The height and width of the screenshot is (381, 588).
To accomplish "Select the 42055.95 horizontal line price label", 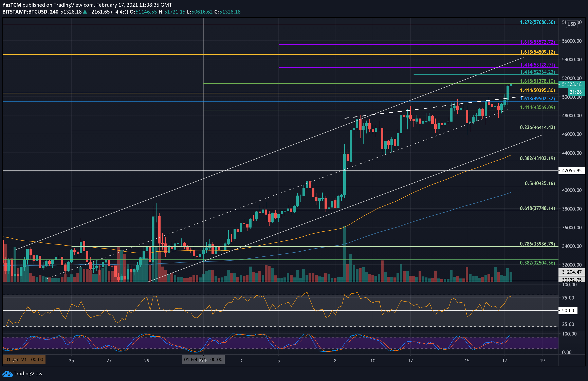I will pyautogui.click(x=571, y=170).
